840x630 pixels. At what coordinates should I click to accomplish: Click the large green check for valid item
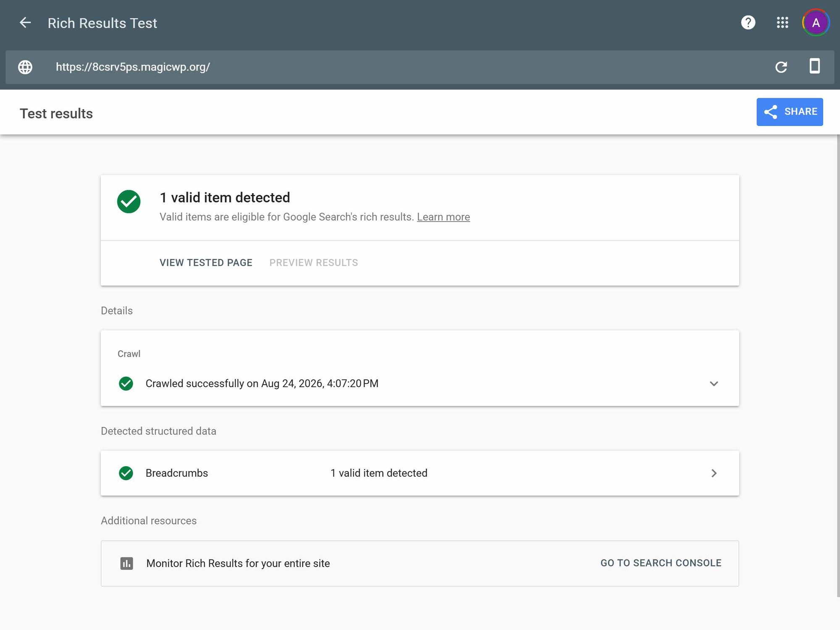click(129, 202)
